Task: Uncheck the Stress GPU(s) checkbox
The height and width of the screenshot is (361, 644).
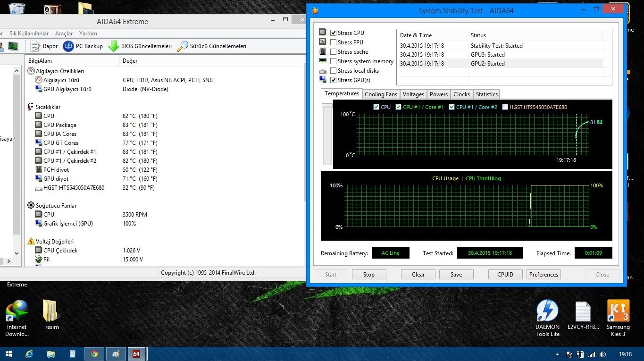Action: 334,80
